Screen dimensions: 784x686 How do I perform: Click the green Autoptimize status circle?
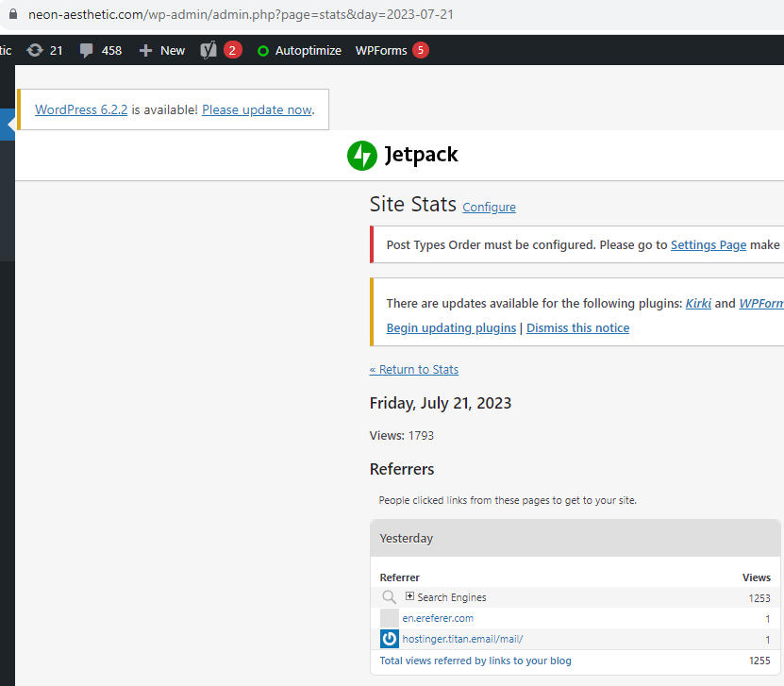coord(263,51)
